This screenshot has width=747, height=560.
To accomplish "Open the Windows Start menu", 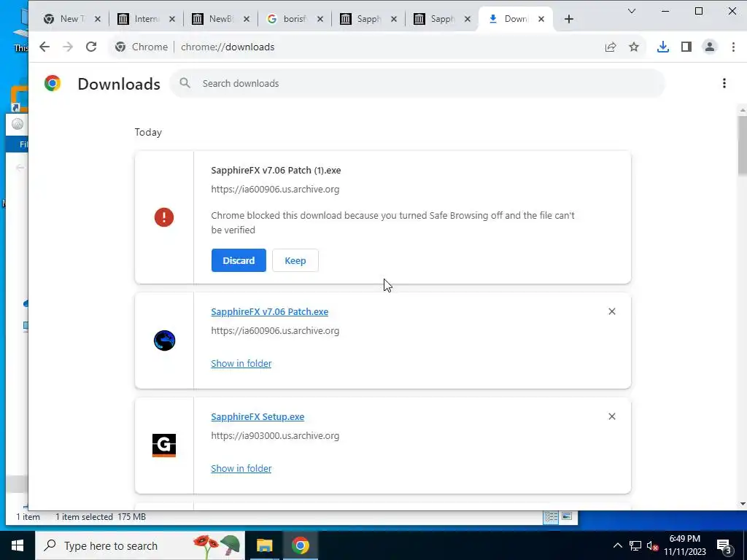I will (18, 545).
